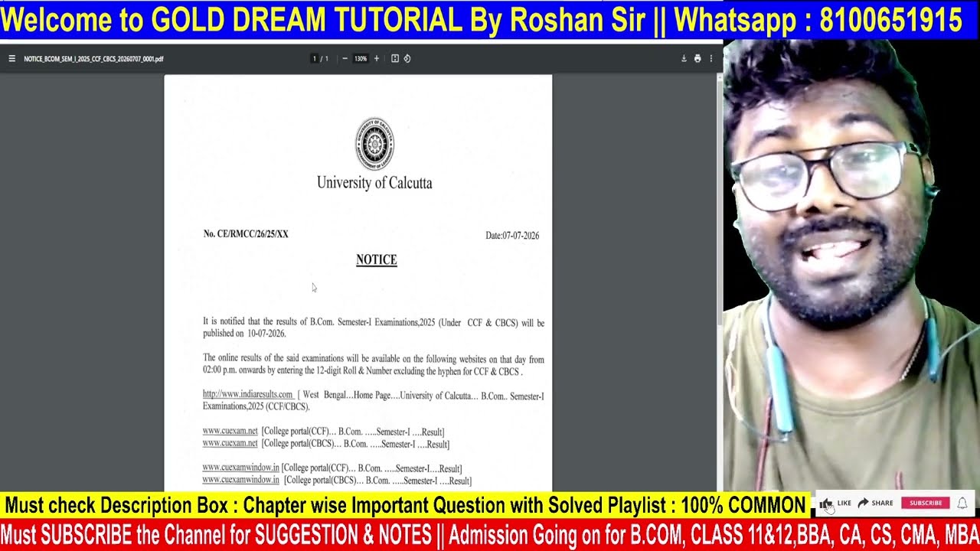Screen dimensions: 980x551
Task: Click the red SUBSCRIBE button
Action: (926, 503)
